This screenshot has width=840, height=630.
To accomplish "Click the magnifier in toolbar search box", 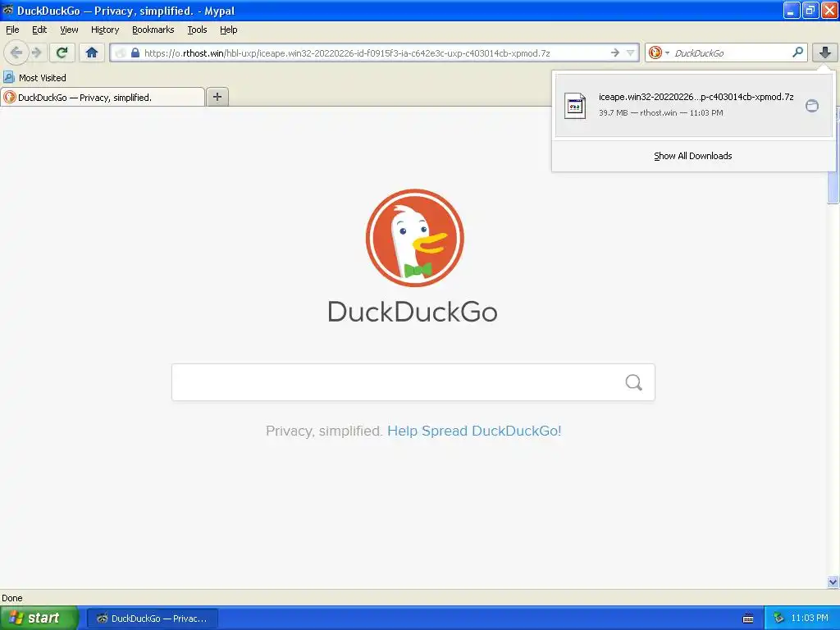I will (797, 52).
